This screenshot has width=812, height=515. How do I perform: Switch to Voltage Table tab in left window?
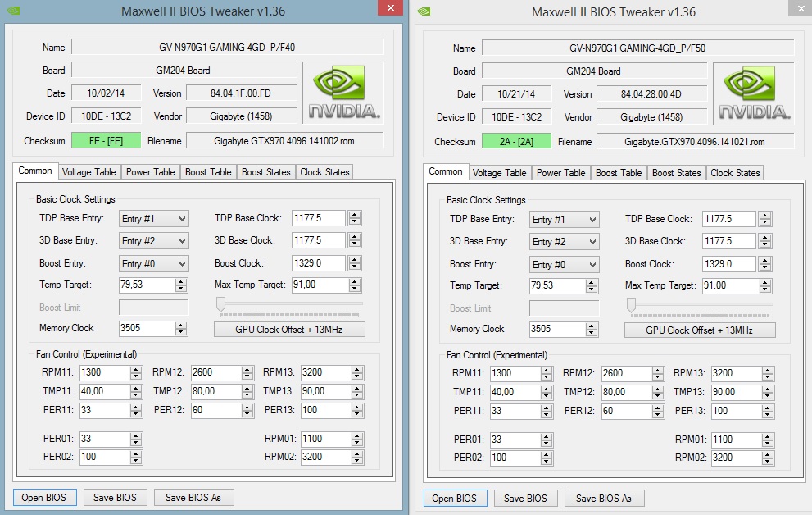pos(89,172)
